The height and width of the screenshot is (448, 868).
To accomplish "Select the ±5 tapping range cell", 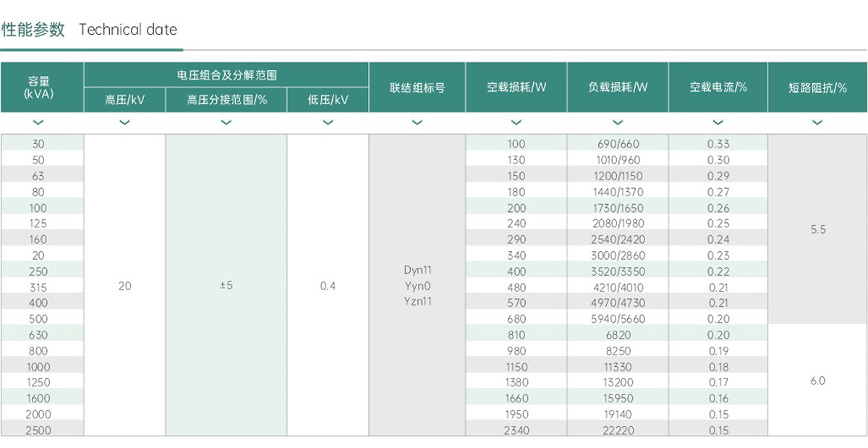I will point(226,286).
